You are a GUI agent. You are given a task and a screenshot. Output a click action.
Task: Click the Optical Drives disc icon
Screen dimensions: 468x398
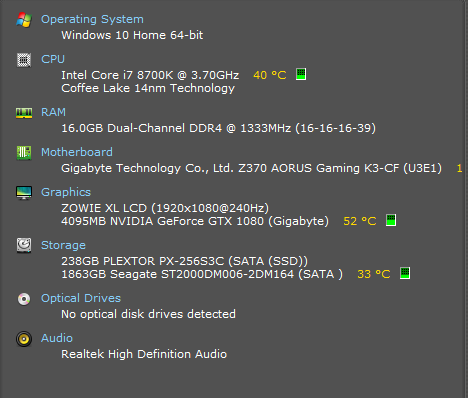[24, 299]
